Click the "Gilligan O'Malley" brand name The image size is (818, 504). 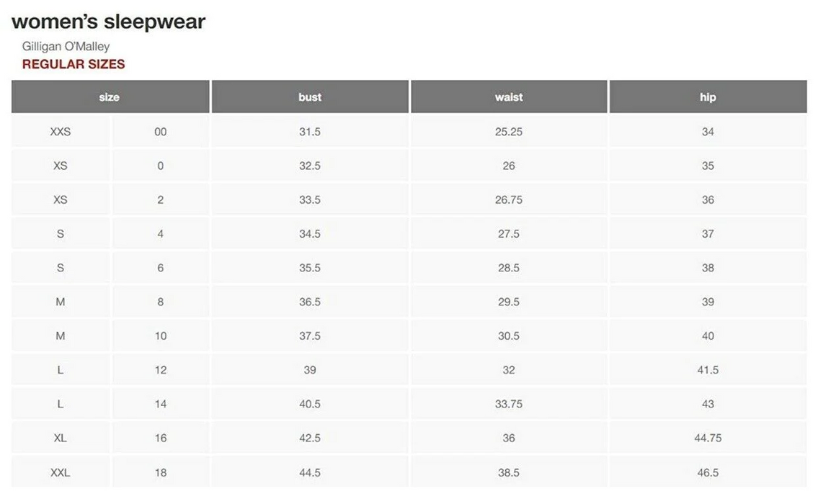pos(66,47)
